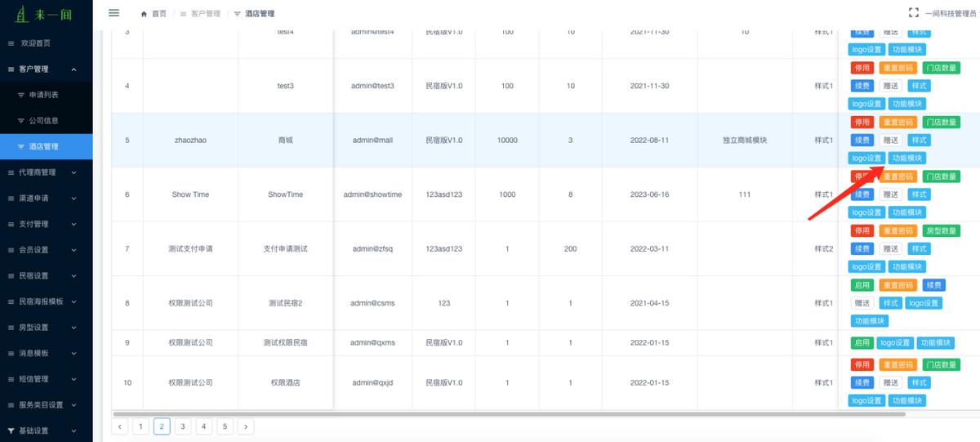Click 启用 in the 测试民宿2 row
The height and width of the screenshot is (442, 980).
pyautogui.click(x=862, y=285)
